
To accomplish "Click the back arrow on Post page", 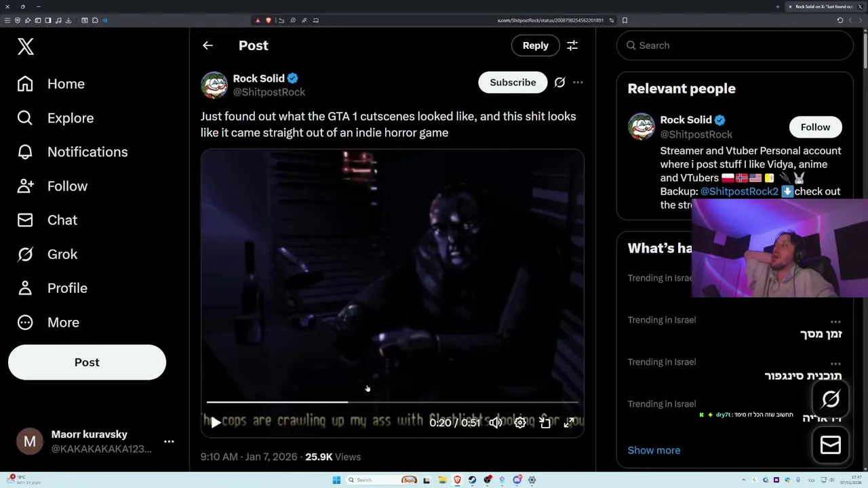I will click(208, 45).
